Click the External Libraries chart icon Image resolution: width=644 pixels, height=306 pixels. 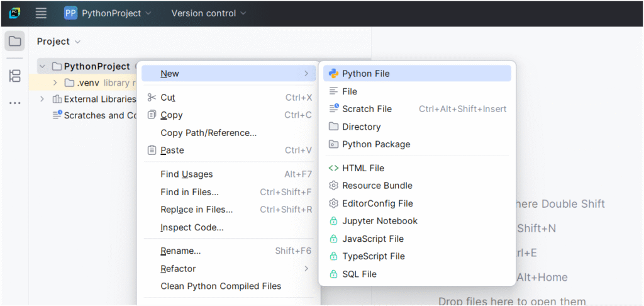click(x=57, y=99)
